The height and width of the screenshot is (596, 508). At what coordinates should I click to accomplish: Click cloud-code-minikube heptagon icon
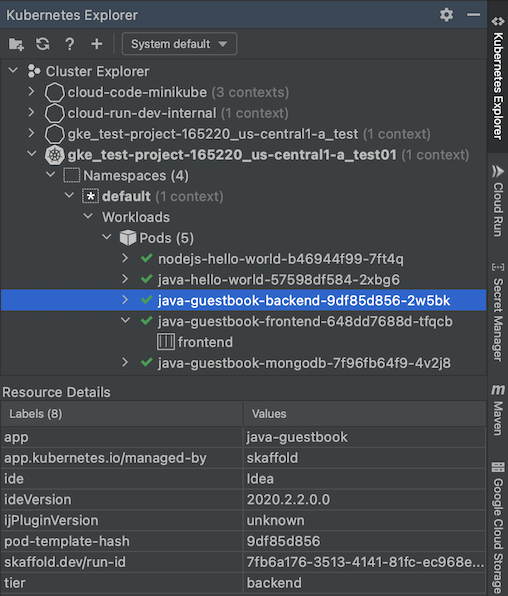[54, 92]
